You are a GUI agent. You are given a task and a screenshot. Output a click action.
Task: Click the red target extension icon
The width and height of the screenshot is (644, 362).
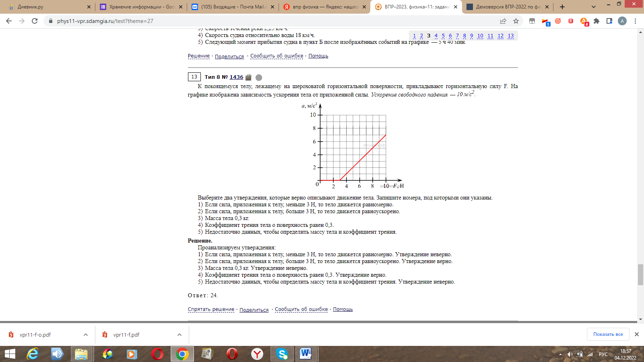[558, 21]
